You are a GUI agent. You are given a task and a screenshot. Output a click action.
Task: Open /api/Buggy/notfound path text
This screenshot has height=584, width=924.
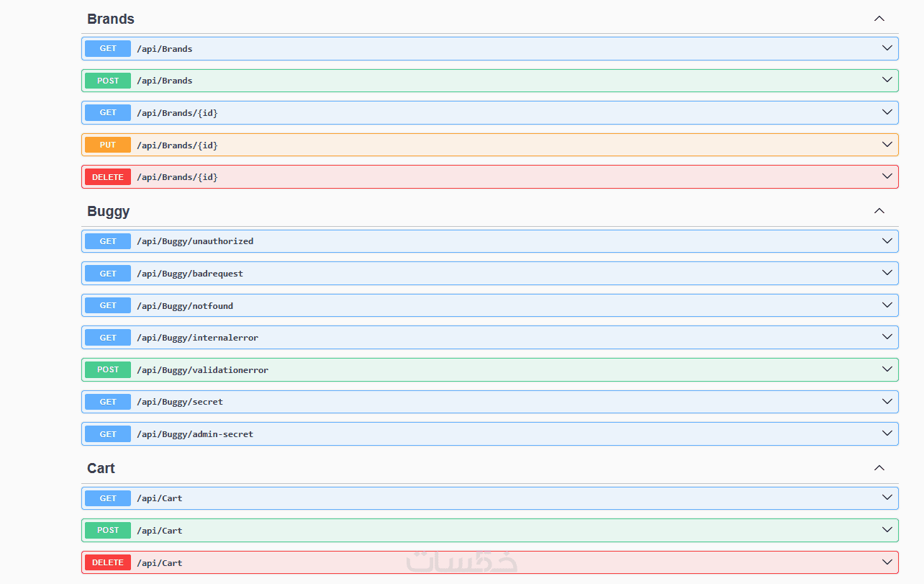click(185, 306)
